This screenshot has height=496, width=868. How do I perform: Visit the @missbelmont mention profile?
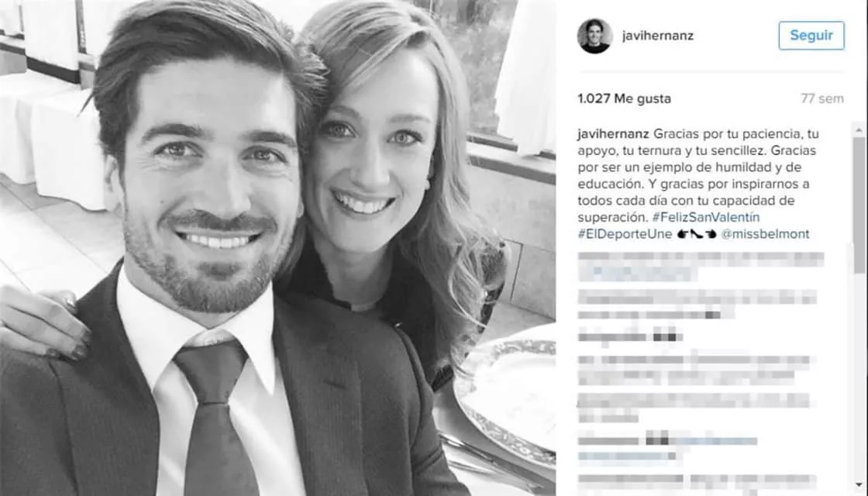tap(765, 233)
